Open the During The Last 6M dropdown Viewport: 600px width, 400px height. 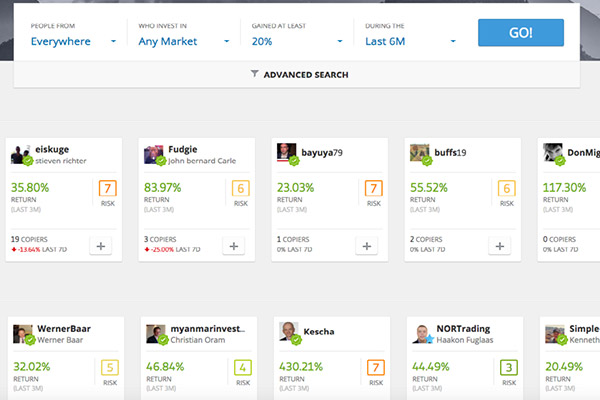(410, 41)
